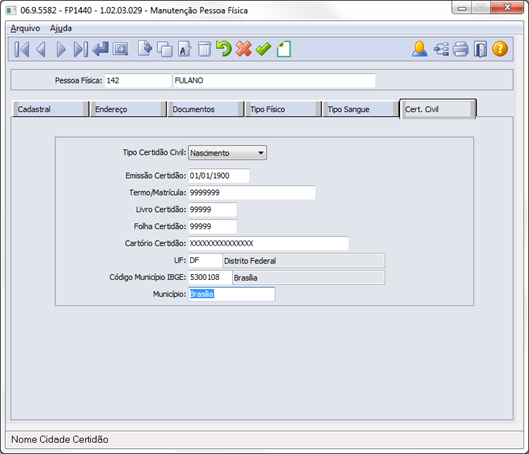The image size is (529, 454).
Task: Go to the first record arrow icon
Action: 22,49
